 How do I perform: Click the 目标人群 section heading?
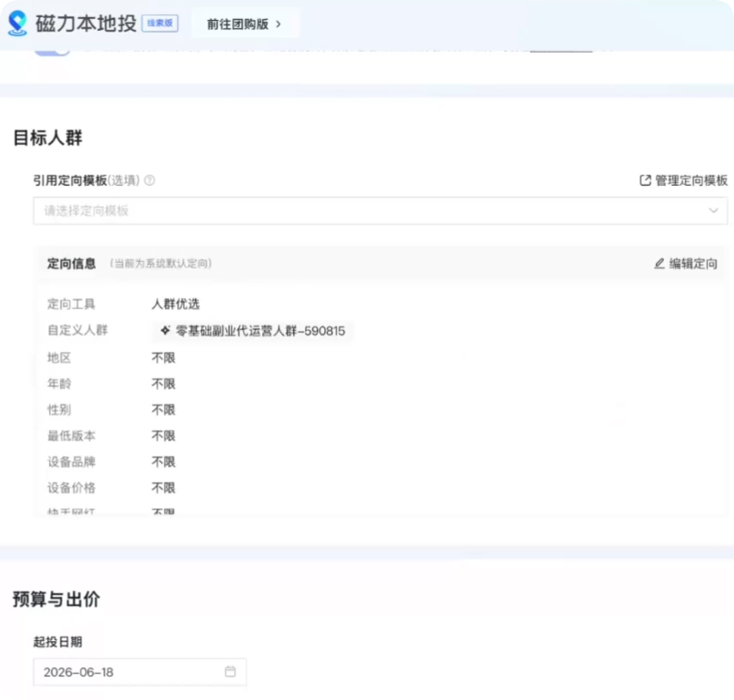pyautogui.click(x=48, y=139)
